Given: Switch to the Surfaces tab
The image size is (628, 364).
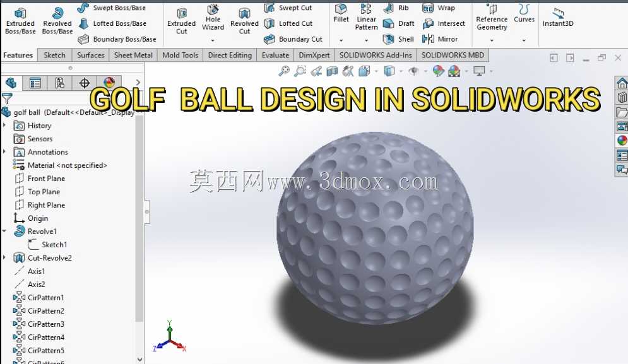Looking at the screenshot, I should (90, 56).
